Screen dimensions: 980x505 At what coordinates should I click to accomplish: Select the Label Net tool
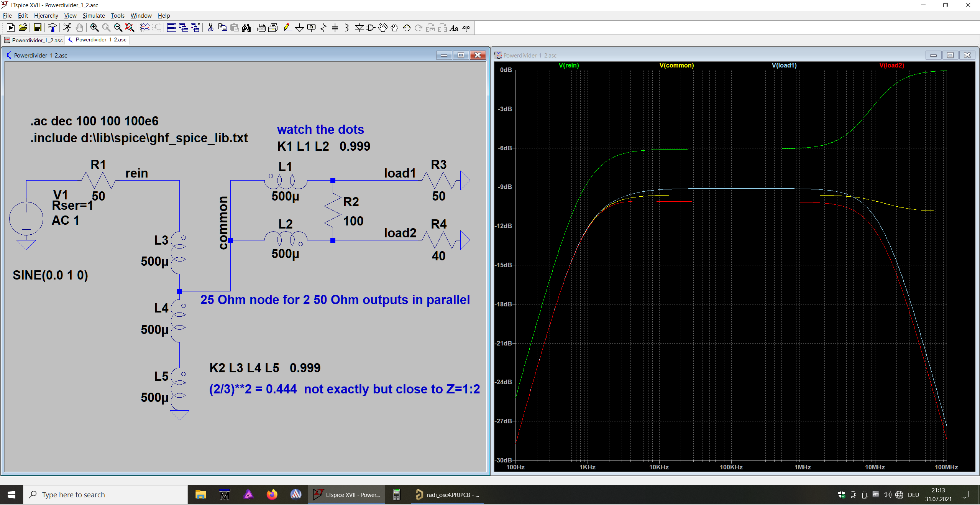click(312, 28)
